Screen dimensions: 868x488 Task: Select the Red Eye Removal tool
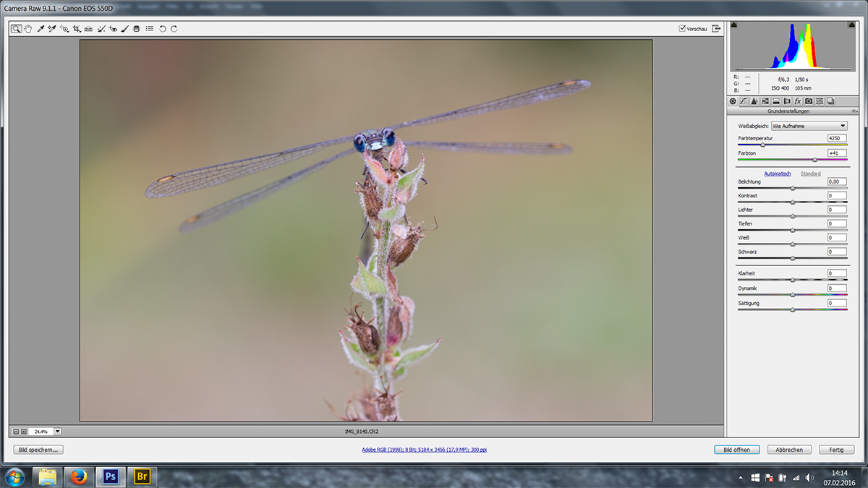click(113, 29)
